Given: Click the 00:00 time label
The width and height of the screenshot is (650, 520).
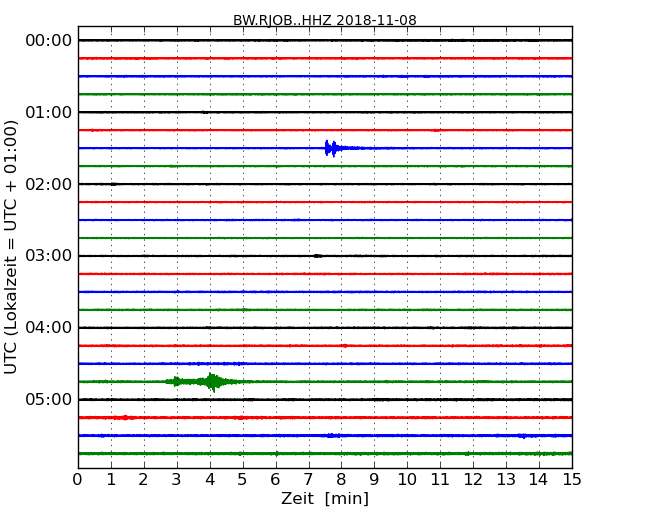Looking at the screenshot, I should (x=49, y=41).
